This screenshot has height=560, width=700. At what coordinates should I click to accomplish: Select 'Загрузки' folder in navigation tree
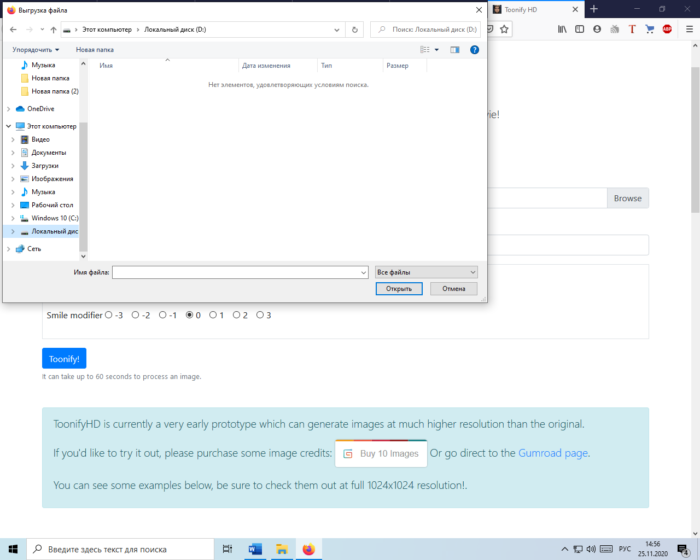click(x=44, y=165)
